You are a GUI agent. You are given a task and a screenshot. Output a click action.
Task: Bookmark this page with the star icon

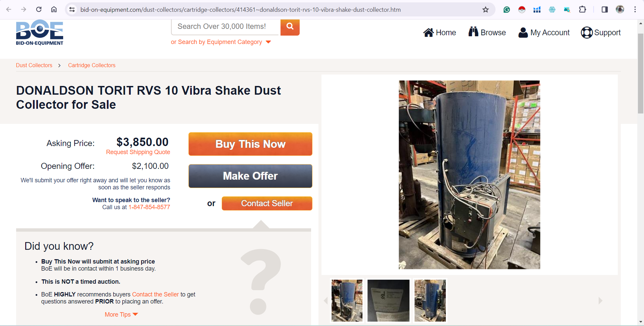[485, 9]
